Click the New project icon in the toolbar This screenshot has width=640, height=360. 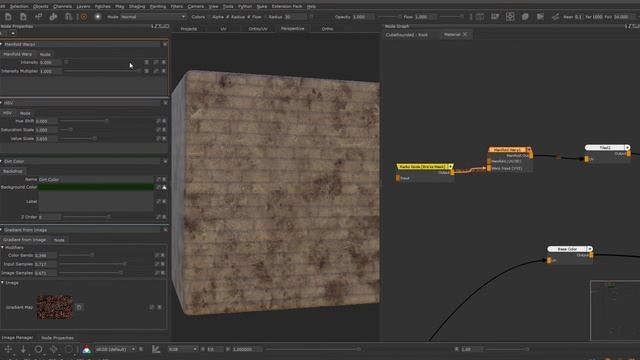[8, 17]
